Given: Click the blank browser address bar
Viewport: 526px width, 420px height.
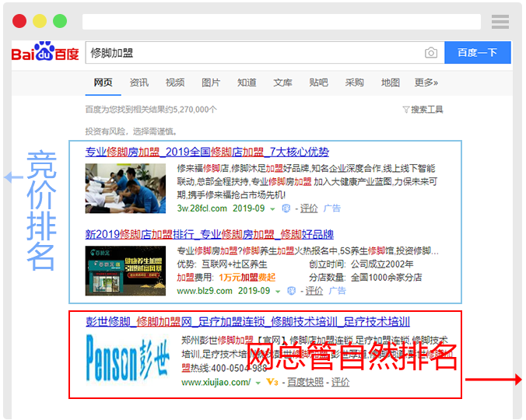Looking at the screenshot, I should pos(282,22).
